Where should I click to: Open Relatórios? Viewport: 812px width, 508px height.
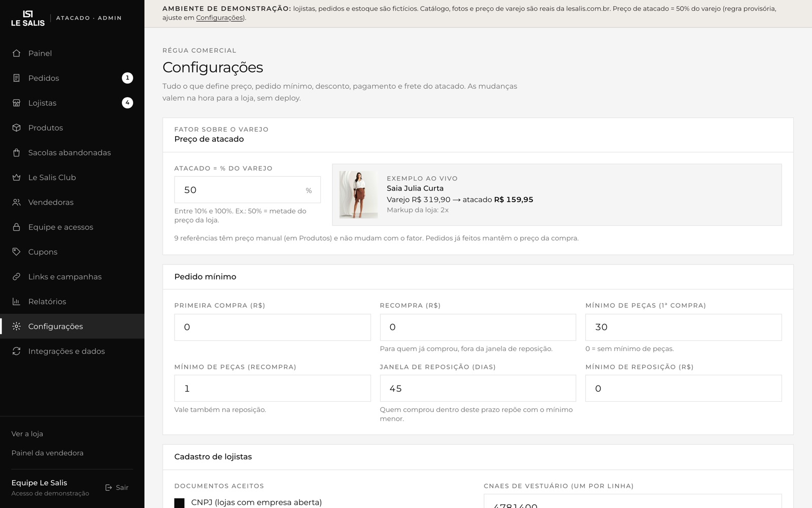pos(72,302)
